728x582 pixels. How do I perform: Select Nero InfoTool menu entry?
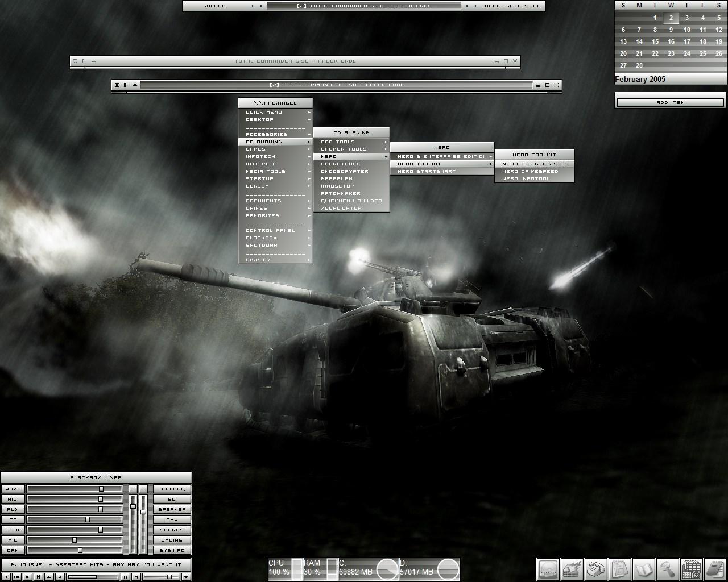(x=535, y=178)
